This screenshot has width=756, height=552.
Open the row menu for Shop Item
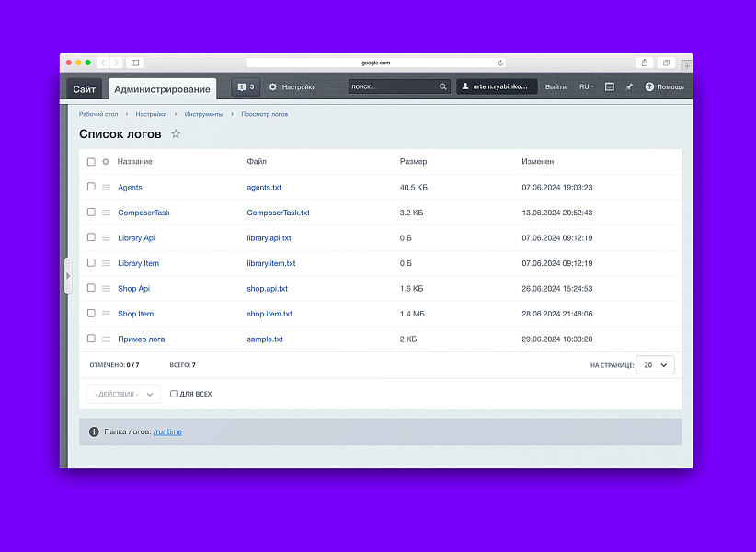[x=106, y=314]
